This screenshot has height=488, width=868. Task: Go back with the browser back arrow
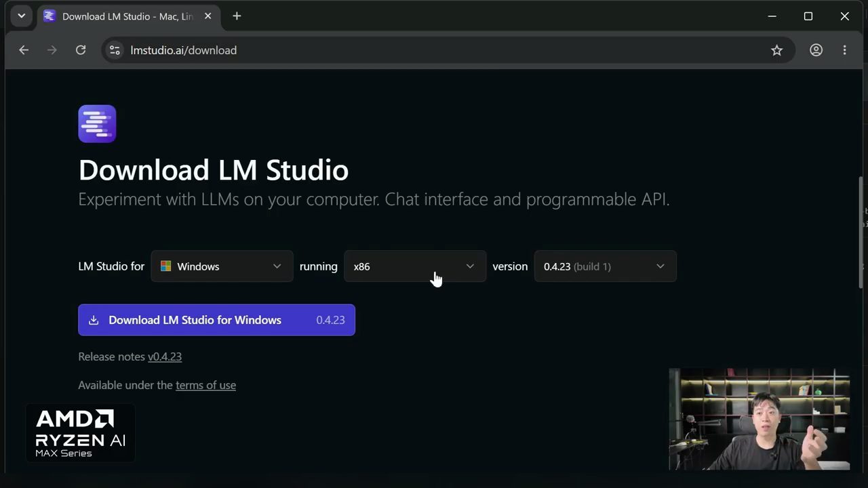coord(24,50)
